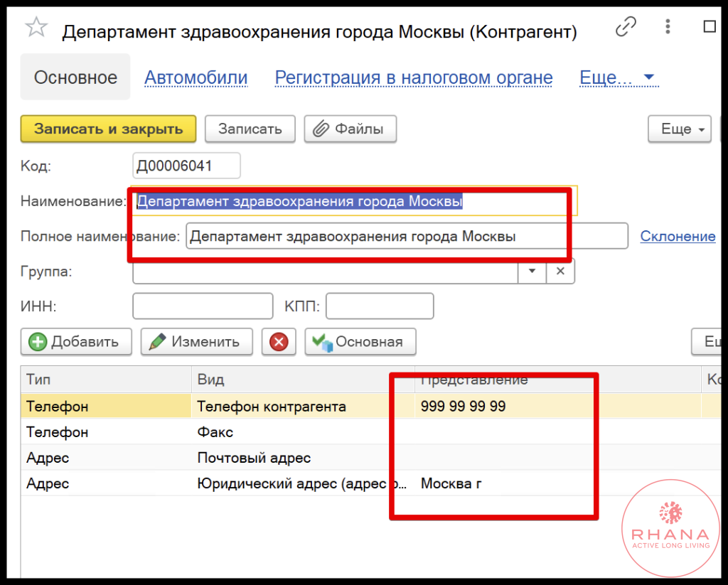Set contact as Основная
728x585 pixels.
[x=360, y=342]
